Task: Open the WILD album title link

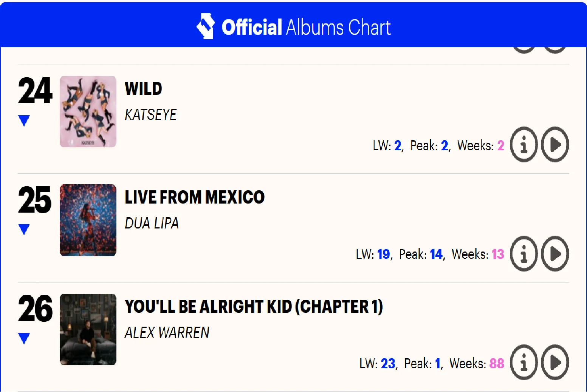Action: pos(143,89)
